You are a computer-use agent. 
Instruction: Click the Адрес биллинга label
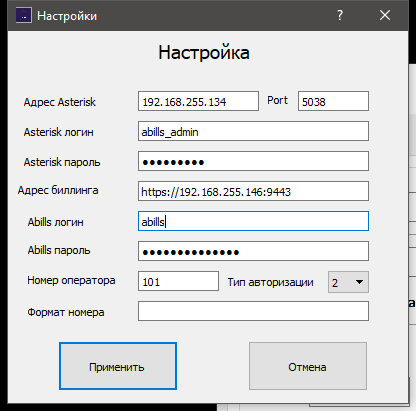pyautogui.click(x=58, y=190)
